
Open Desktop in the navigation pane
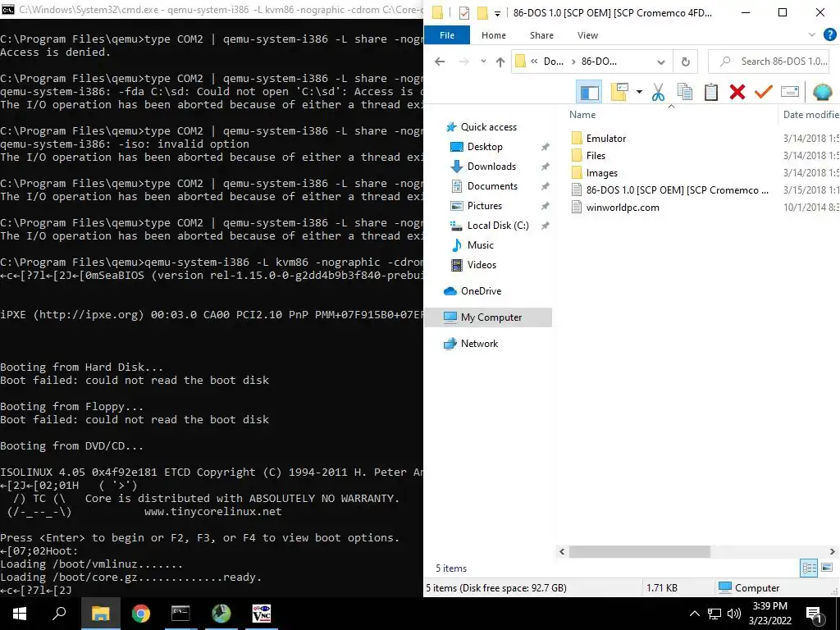click(x=485, y=147)
